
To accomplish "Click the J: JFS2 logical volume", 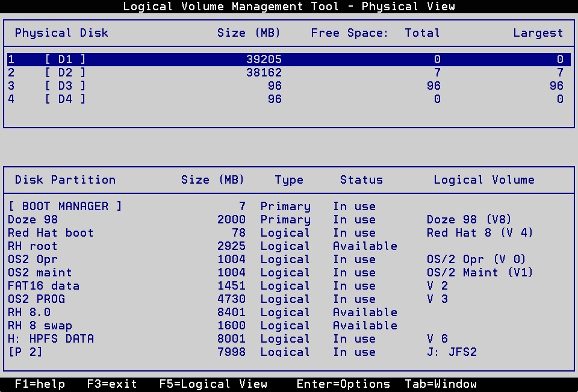I will point(452,352).
